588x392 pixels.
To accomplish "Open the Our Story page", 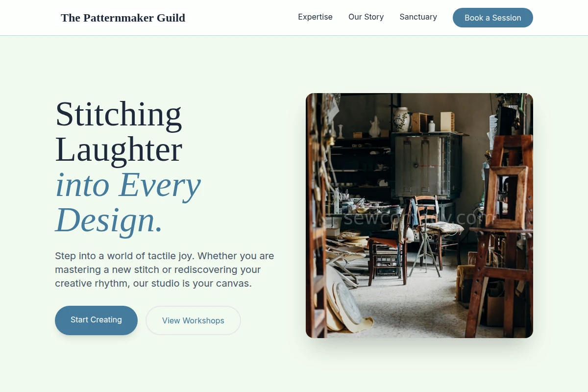I will 366,17.
